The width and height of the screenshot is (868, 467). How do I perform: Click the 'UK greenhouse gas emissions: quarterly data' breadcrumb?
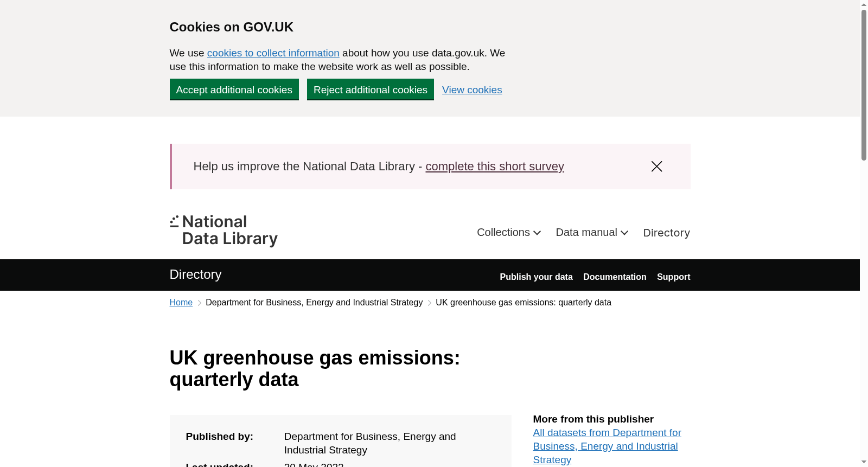pos(524,303)
